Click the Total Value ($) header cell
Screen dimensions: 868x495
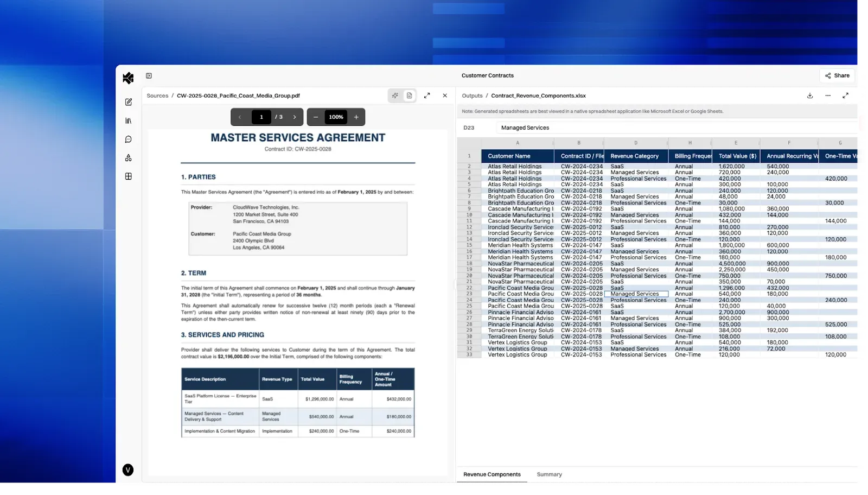click(x=736, y=156)
